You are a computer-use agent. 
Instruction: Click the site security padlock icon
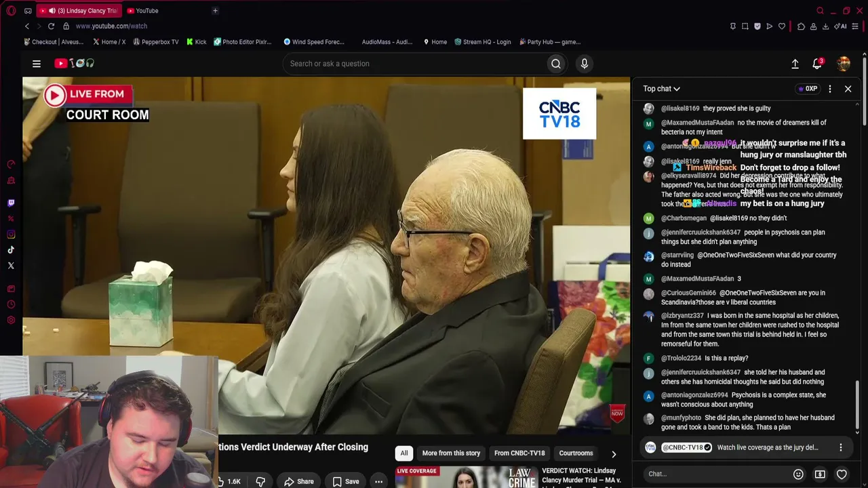coord(66,26)
